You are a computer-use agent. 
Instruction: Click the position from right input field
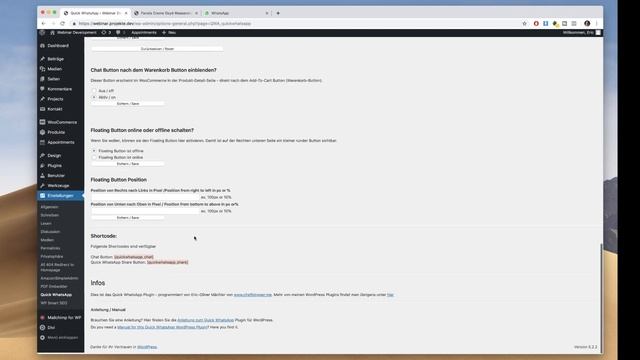point(145,197)
